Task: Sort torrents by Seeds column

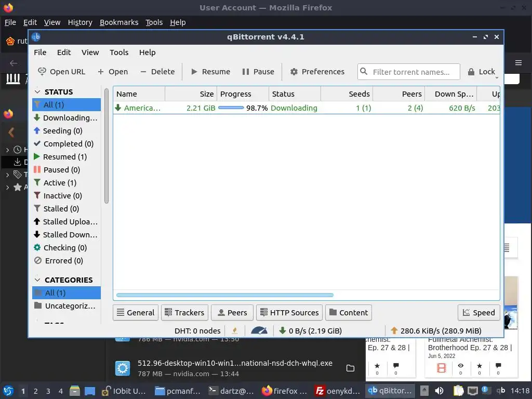Action: pos(347,94)
